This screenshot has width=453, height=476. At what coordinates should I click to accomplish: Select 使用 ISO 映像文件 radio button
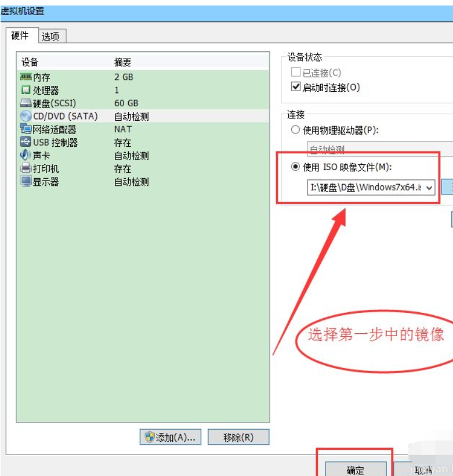pos(296,167)
